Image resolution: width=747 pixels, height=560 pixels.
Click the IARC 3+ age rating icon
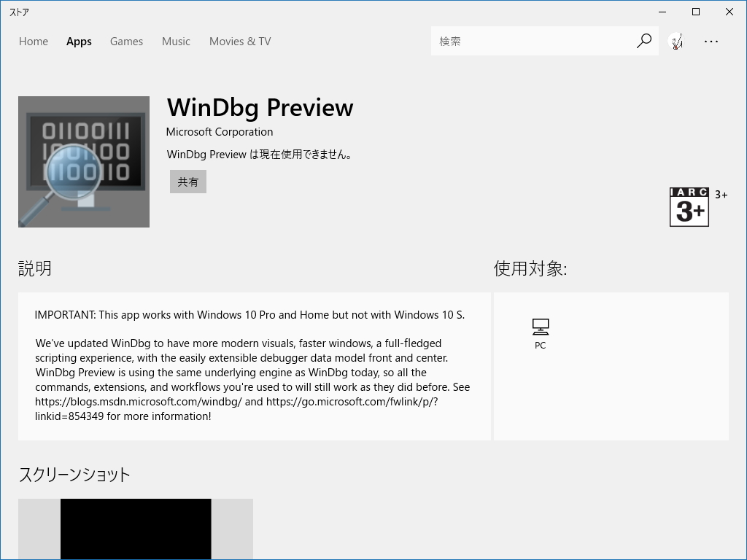coord(689,206)
